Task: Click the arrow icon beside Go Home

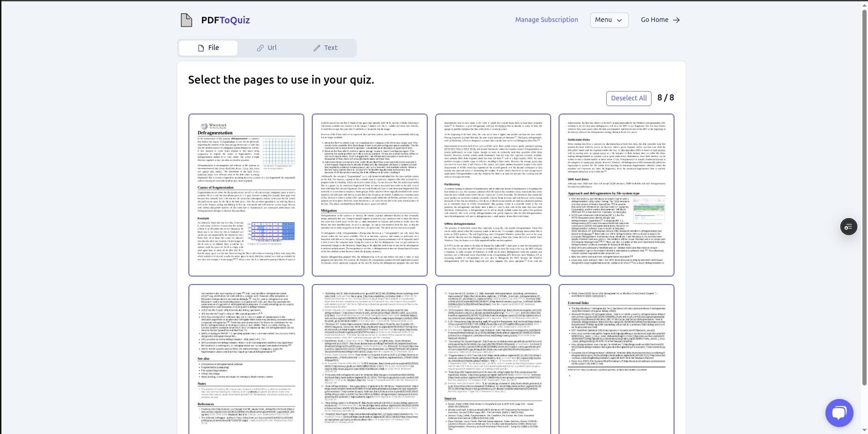Action: pyautogui.click(x=676, y=20)
